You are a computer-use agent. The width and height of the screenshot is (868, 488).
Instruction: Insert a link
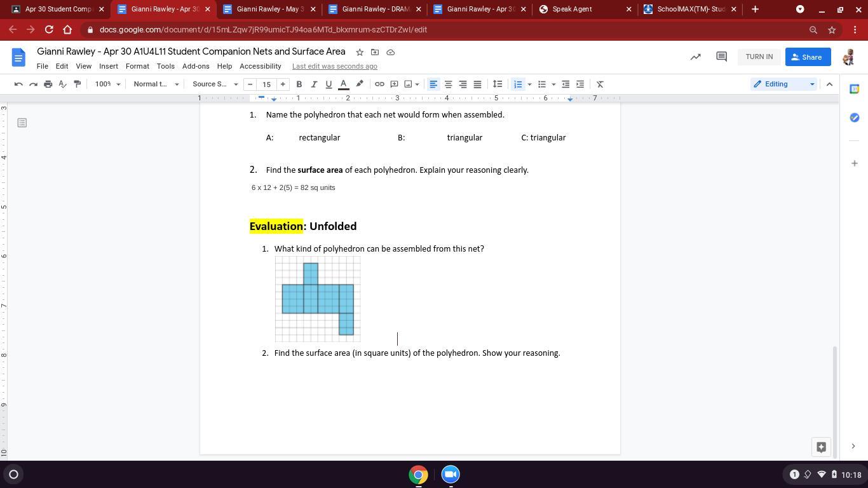coord(379,84)
